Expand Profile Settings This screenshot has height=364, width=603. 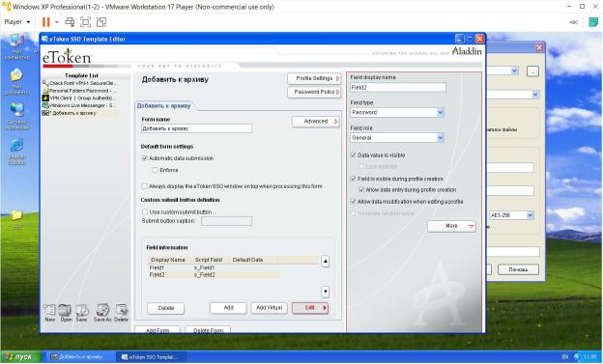[x=314, y=78]
